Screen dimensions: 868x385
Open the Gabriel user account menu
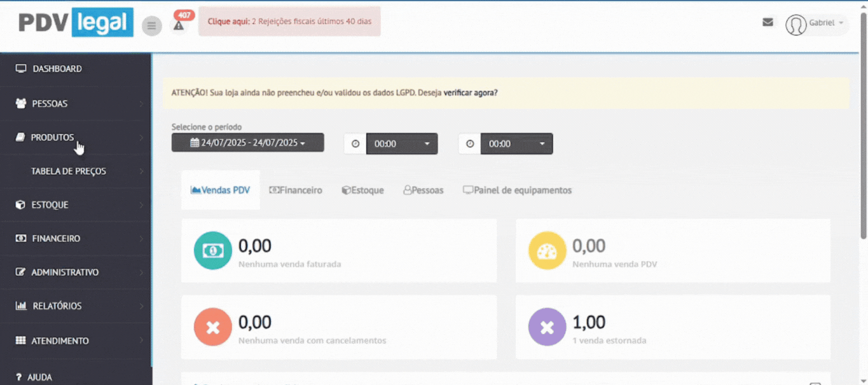(817, 24)
